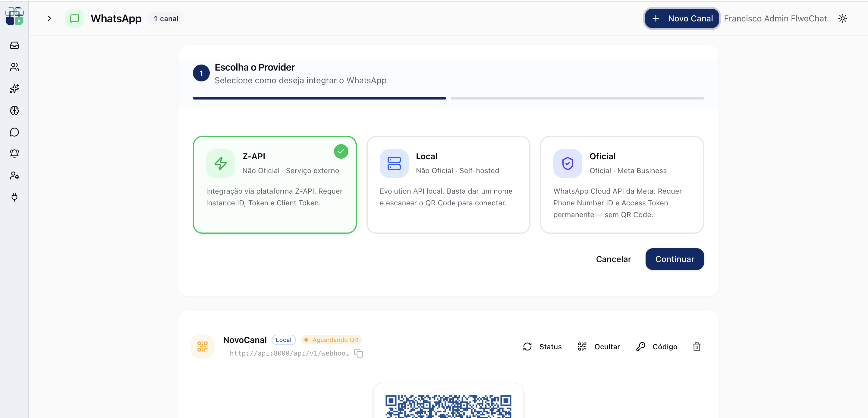Click the step 1 number badge
Screen dimensions: 868x418
201,73
